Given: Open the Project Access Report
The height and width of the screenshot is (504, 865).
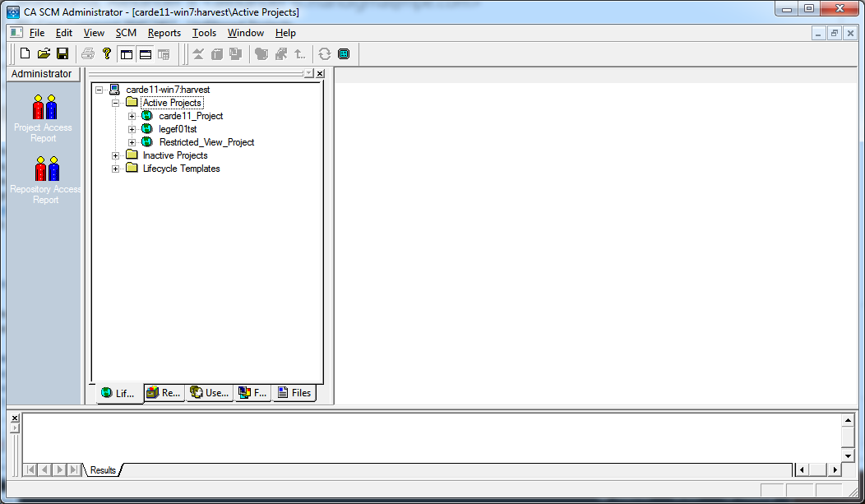Looking at the screenshot, I should pos(43,118).
